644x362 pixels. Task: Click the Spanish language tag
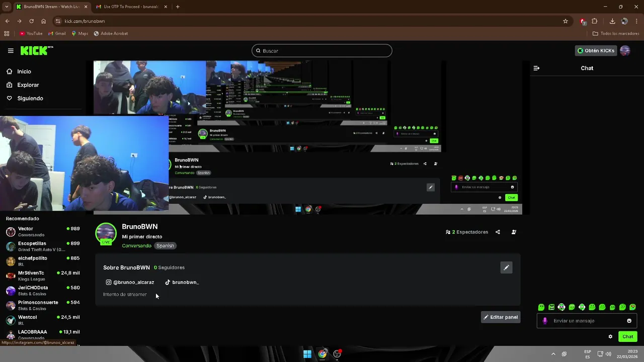(165, 246)
